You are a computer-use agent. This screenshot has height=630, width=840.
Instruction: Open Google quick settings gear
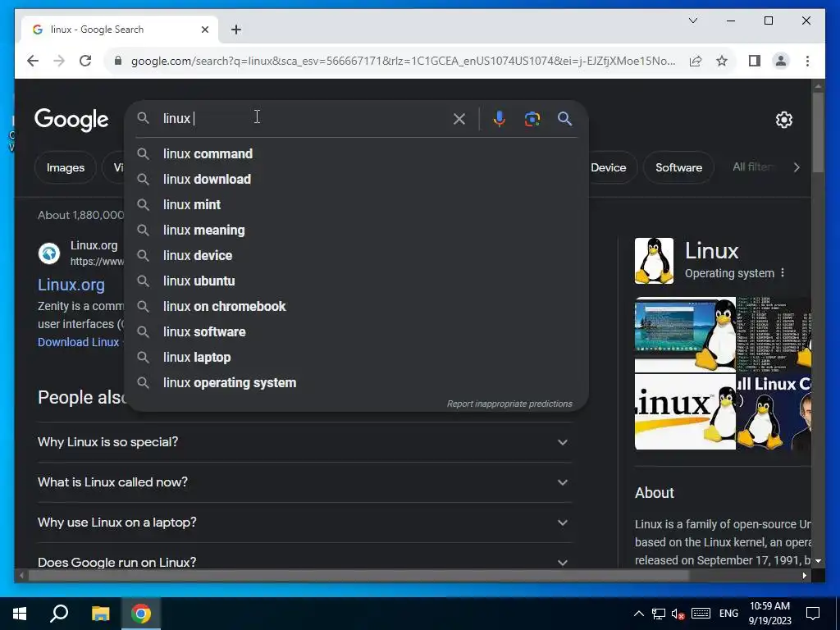point(784,120)
